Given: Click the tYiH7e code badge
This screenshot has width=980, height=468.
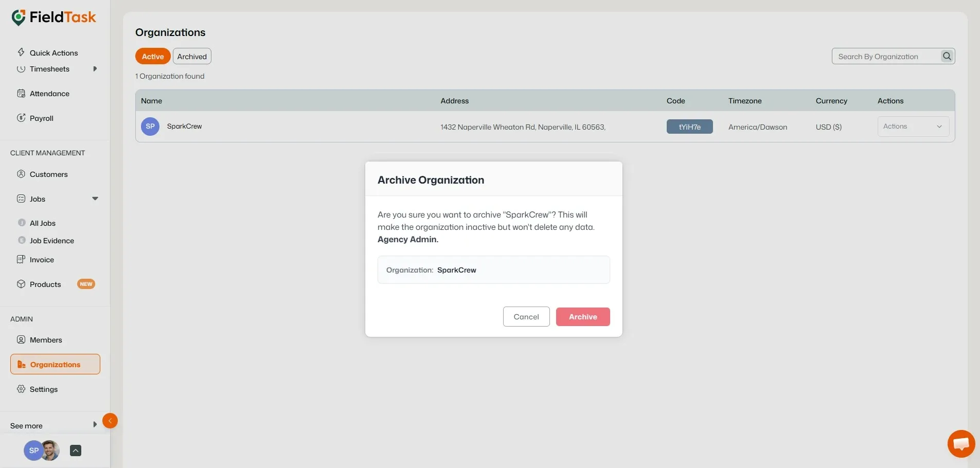Looking at the screenshot, I should 689,127.
